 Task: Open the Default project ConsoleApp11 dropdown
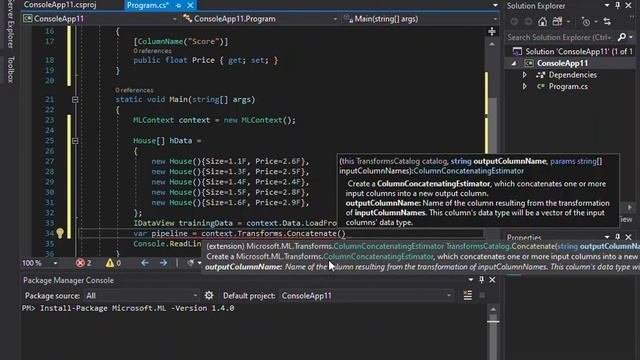[366, 296]
